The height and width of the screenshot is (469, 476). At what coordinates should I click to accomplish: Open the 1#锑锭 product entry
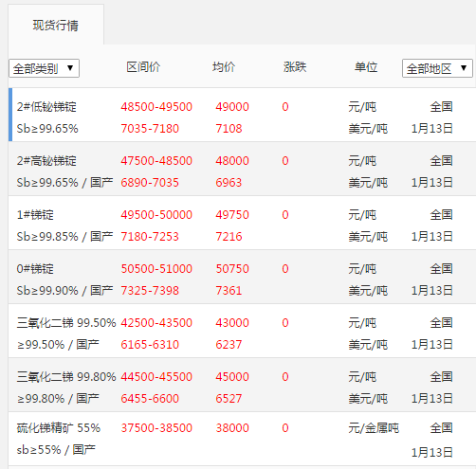click(x=35, y=215)
